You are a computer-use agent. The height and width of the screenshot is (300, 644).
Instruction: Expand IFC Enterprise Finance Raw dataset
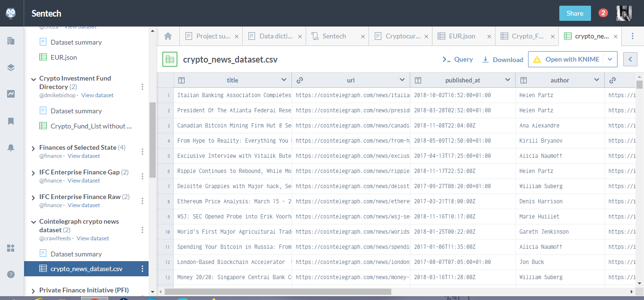pos(34,198)
